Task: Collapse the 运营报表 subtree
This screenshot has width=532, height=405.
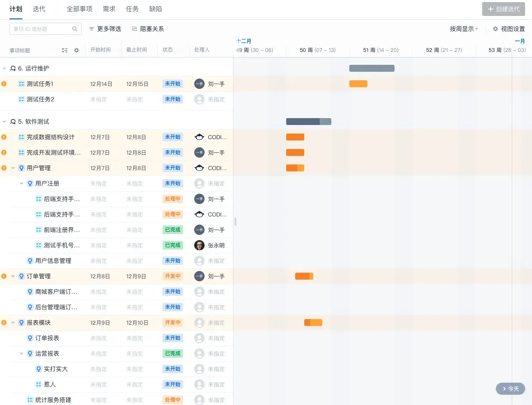Action: coord(21,353)
